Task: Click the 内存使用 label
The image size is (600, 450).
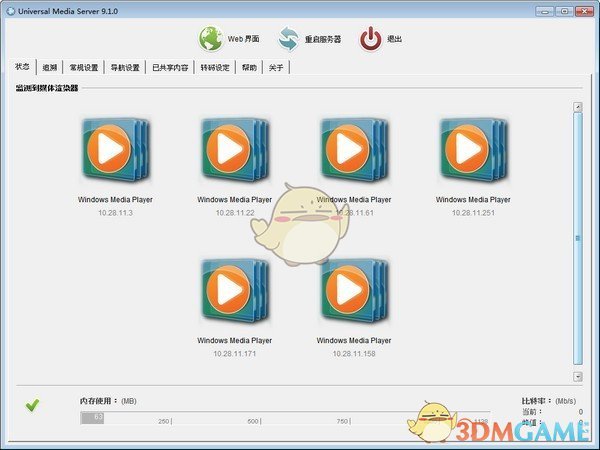Action: pos(99,401)
